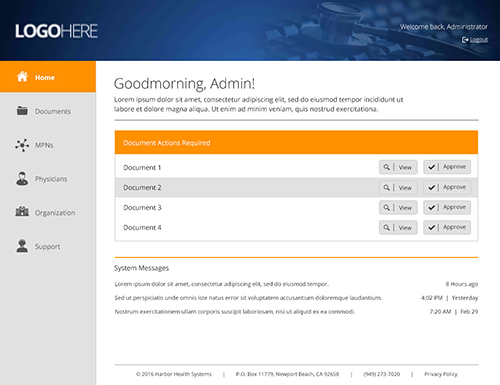Click checkmark icon in Document 2 row

[x=432, y=188]
